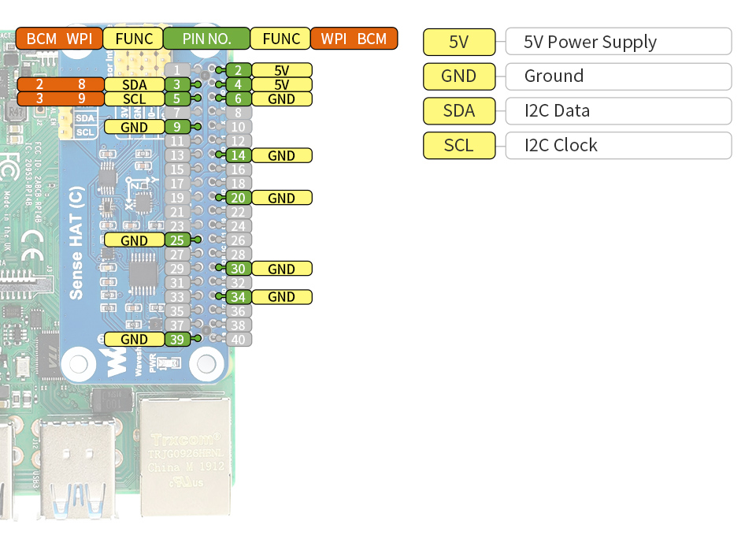
Task: Click green pin number 39
Action: pyautogui.click(x=177, y=339)
